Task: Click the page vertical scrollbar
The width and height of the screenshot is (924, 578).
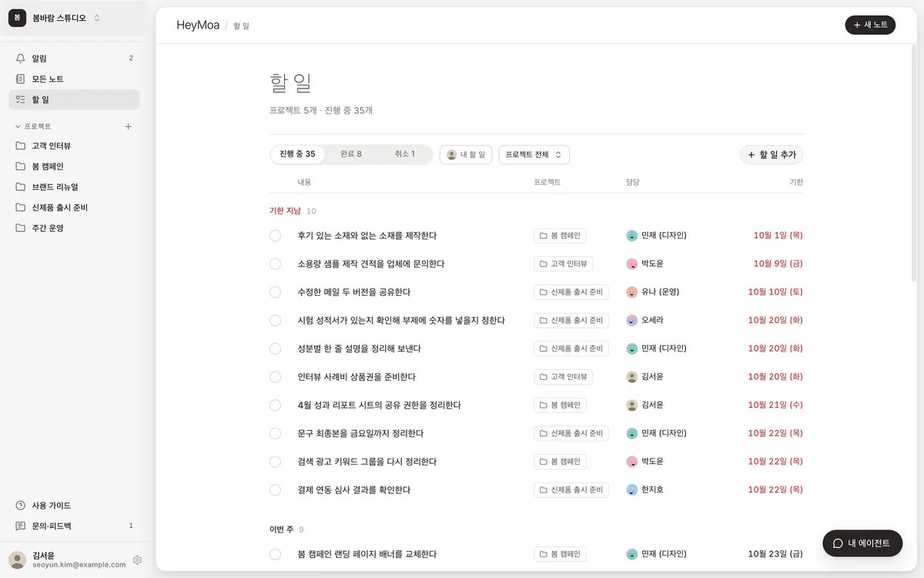Action: point(913,163)
